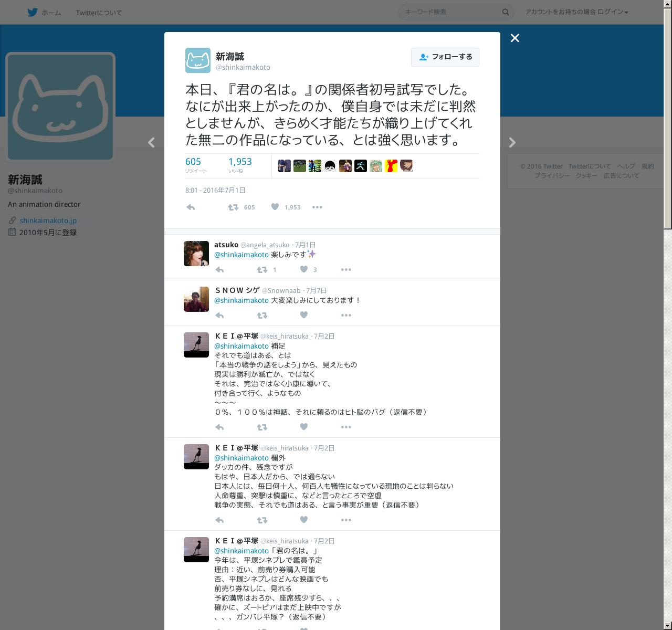The image size is (672, 630).
Task: Retweet KEI's 欄外 tweet
Action: (262, 520)
